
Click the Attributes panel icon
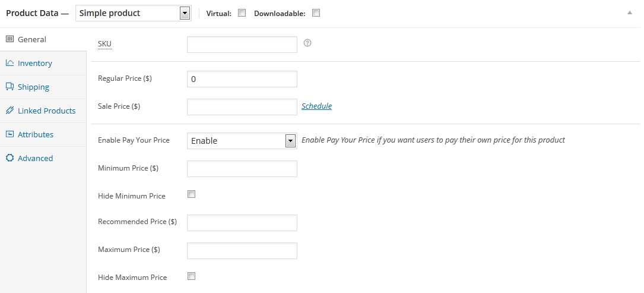(x=9, y=134)
